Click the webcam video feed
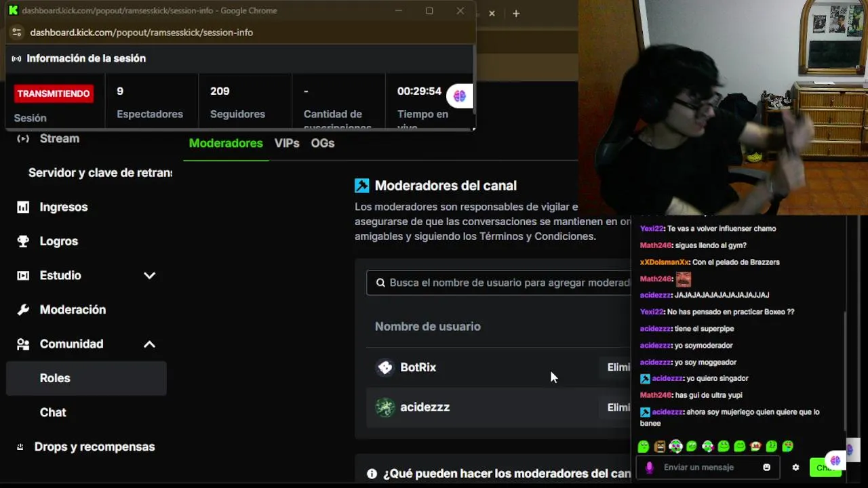The height and width of the screenshot is (488, 868). click(x=723, y=107)
